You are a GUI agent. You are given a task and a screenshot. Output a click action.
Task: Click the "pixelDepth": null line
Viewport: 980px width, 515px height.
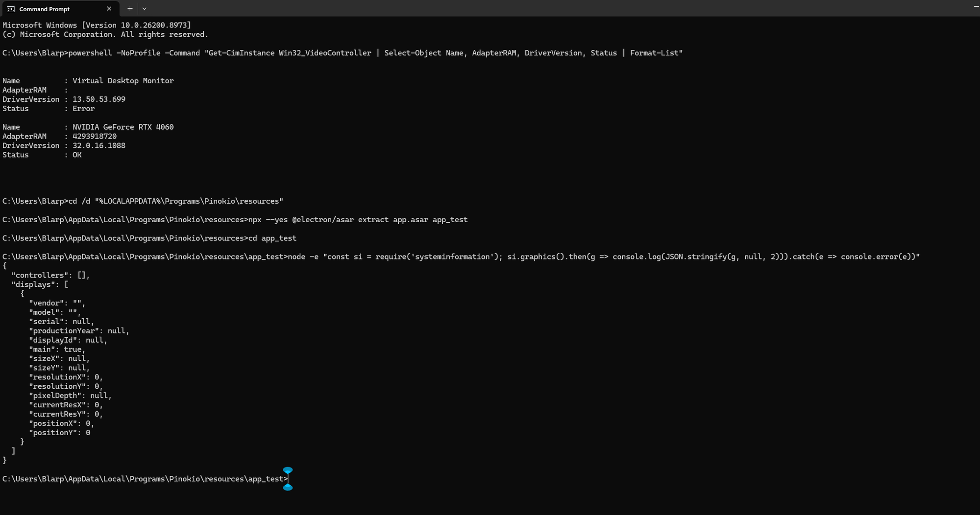pos(70,396)
